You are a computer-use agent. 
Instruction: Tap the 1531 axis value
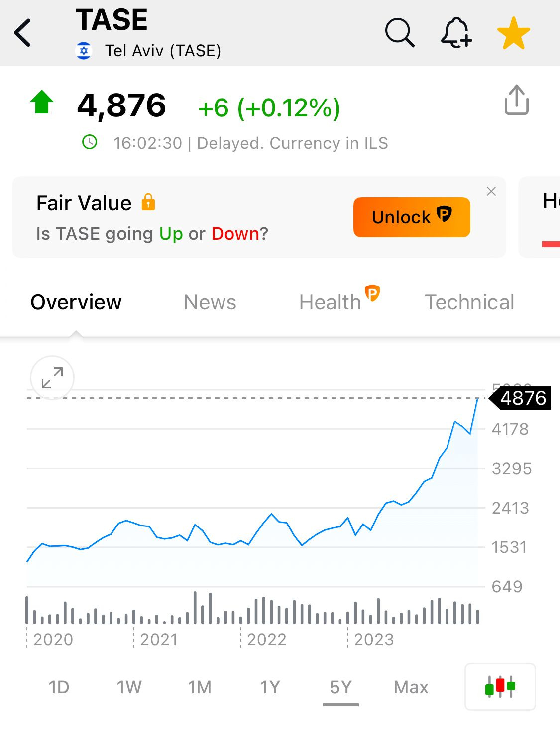click(509, 547)
